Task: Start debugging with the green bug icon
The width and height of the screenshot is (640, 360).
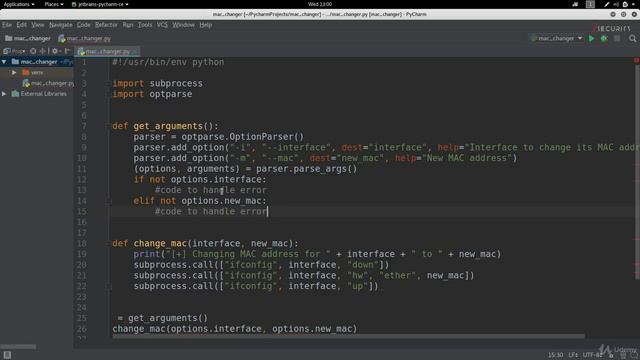Action: click(604, 38)
